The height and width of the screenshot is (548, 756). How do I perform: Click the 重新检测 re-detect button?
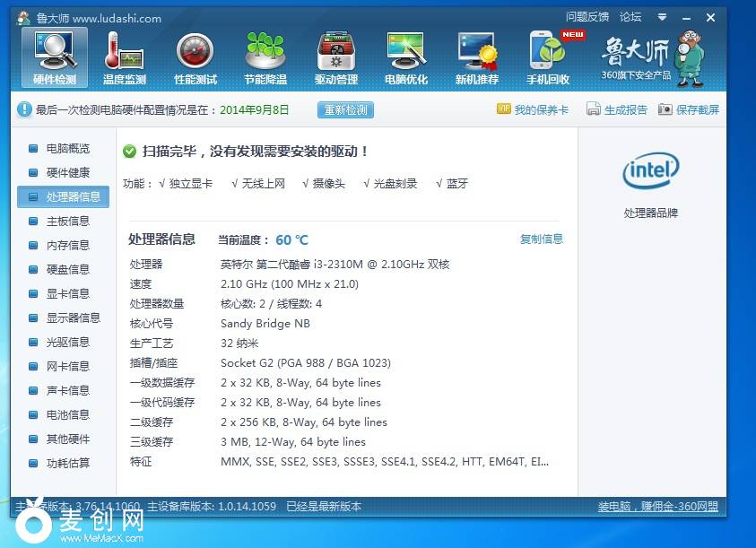click(x=345, y=110)
